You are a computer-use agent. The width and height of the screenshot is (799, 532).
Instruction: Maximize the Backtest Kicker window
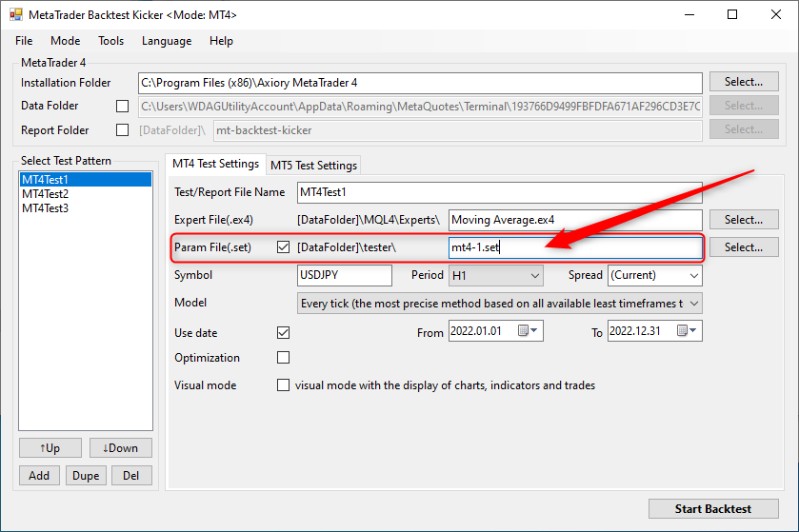pos(732,14)
